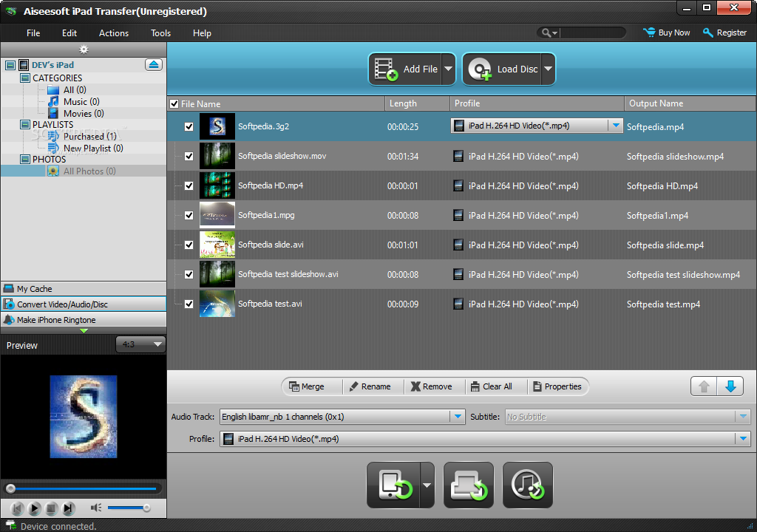Collapse the PLAYLISTS tree node

pos(25,125)
